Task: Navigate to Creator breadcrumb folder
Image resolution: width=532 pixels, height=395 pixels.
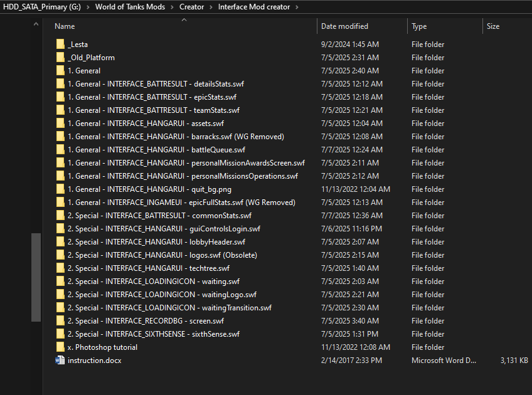Action: click(192, 7)
